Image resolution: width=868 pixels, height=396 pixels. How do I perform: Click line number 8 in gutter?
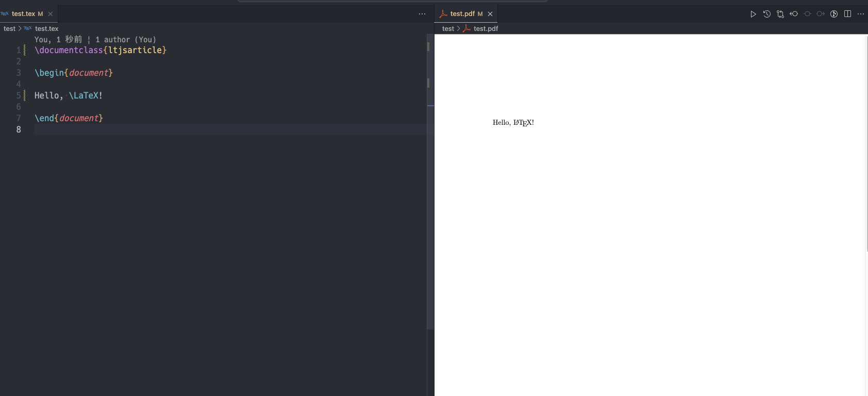pos(19,129)
